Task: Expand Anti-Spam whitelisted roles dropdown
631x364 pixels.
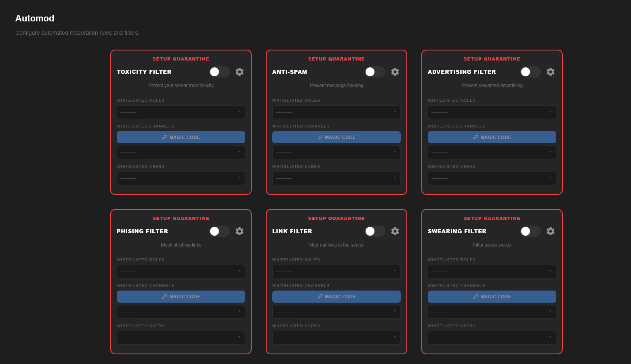Action: (337, 112)
